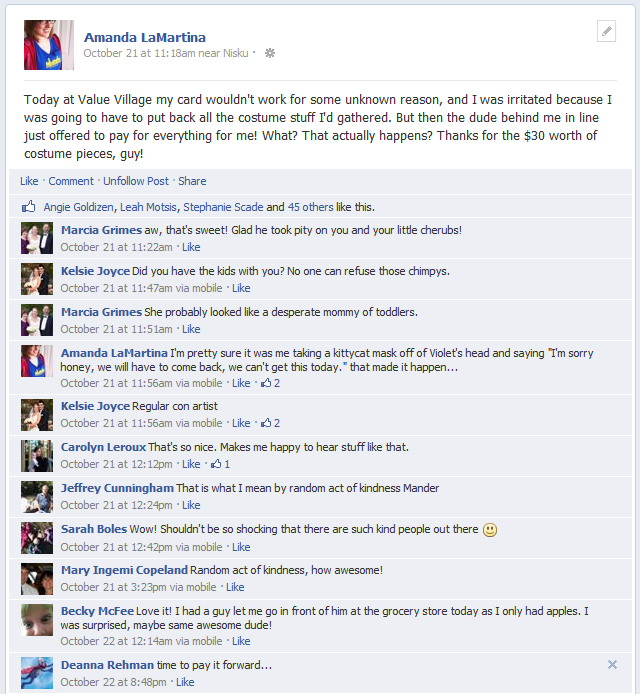This screenshot has height=694, width=640.
Task: Open the post timestamp October 21 at 11:18am
Action: point(139,53)
